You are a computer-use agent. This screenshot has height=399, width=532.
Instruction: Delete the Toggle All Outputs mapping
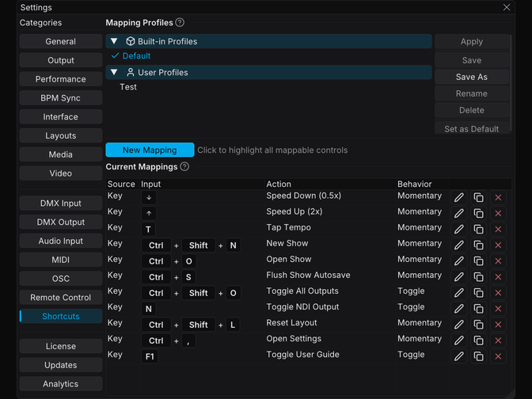click(x=498, y=293)
